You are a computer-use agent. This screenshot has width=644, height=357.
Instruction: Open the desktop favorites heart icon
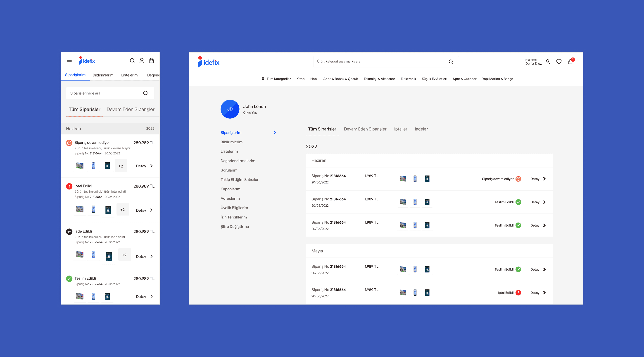pyautogui.click(x=559, y=62)
